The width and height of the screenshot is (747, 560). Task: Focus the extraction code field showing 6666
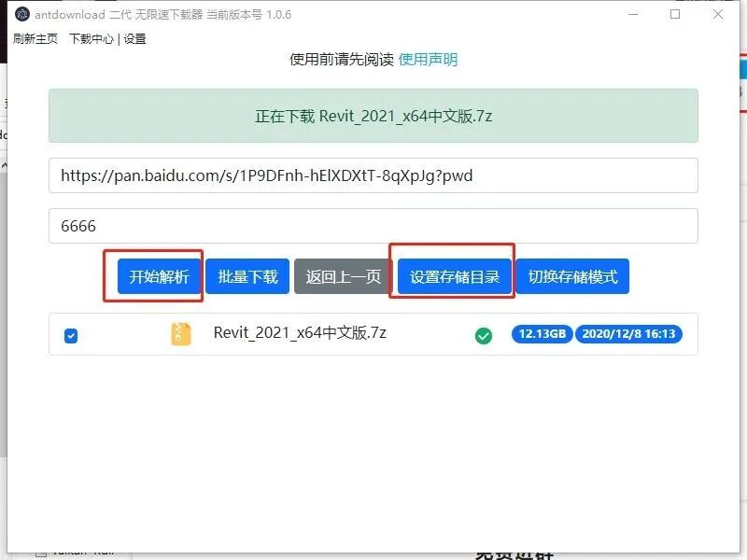pos(373,226)
